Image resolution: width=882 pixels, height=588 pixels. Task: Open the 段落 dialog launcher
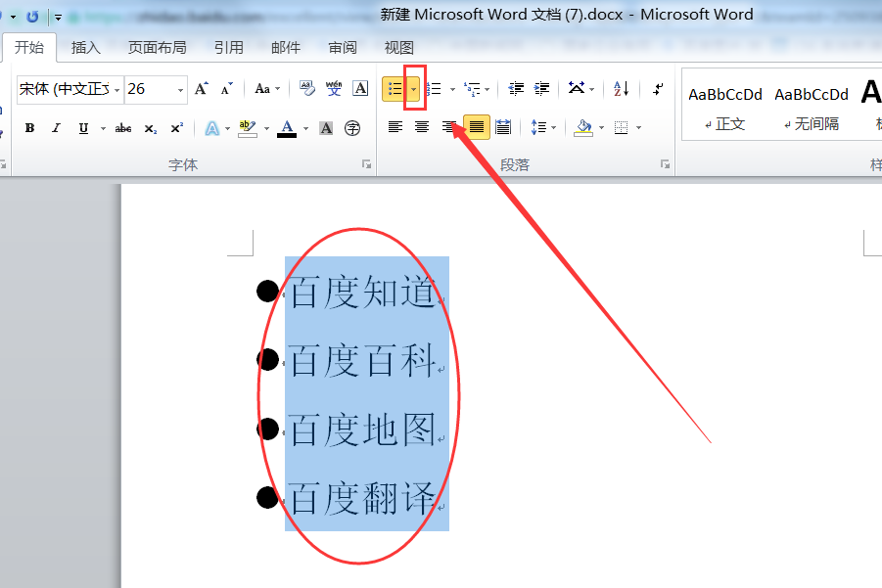tap(666, 164)
